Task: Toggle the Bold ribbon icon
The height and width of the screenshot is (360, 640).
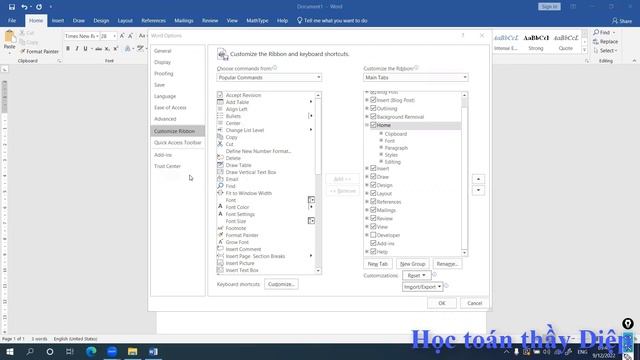Action: pyautogui.click(x=68, y=49)
